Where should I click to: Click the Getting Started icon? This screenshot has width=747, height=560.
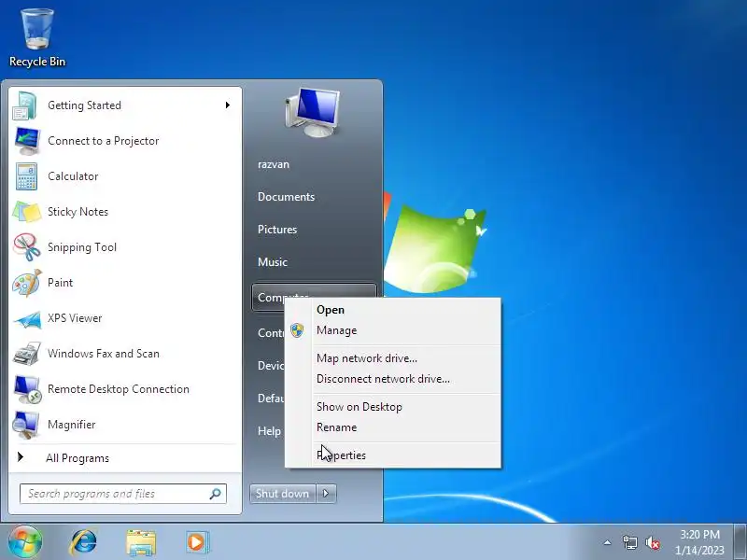click(25, 105)
